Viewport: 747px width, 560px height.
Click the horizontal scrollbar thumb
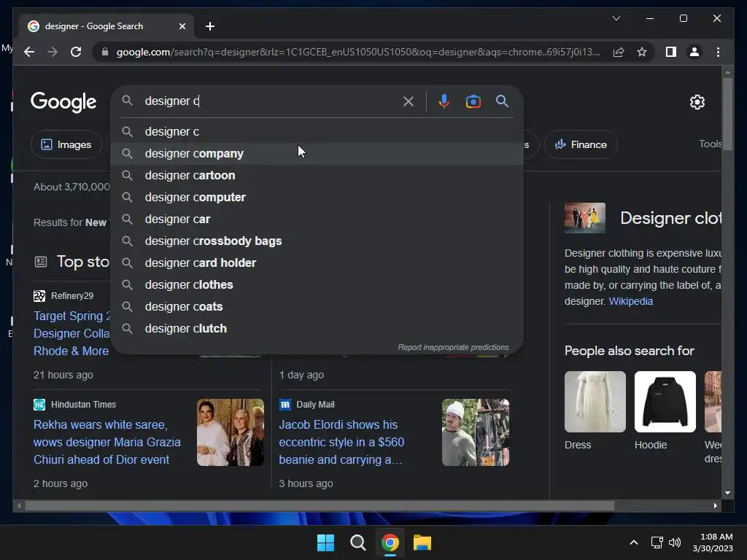point(320,506)
